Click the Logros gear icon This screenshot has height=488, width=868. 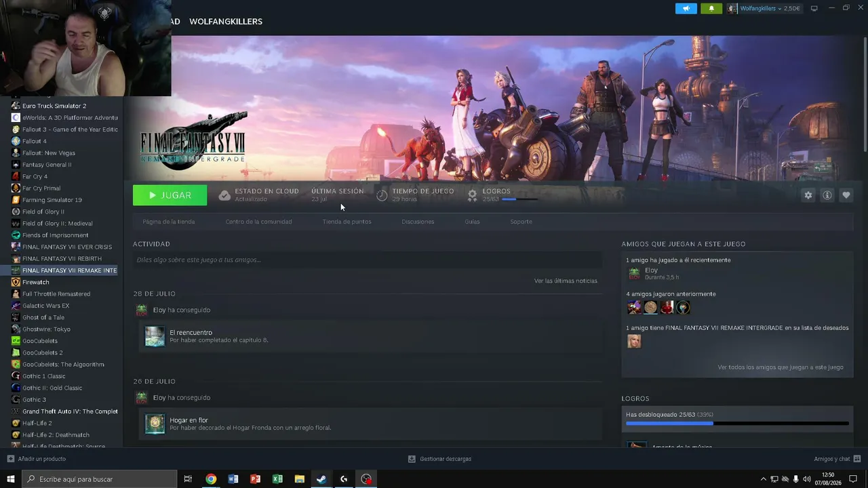pyautogui.click(x=473, y=195)
